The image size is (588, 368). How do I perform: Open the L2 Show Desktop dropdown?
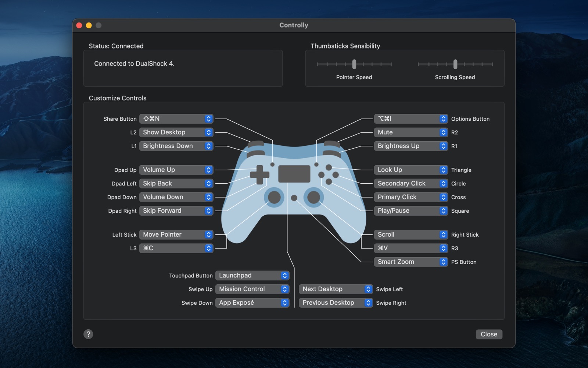click(x=176, y=132)
